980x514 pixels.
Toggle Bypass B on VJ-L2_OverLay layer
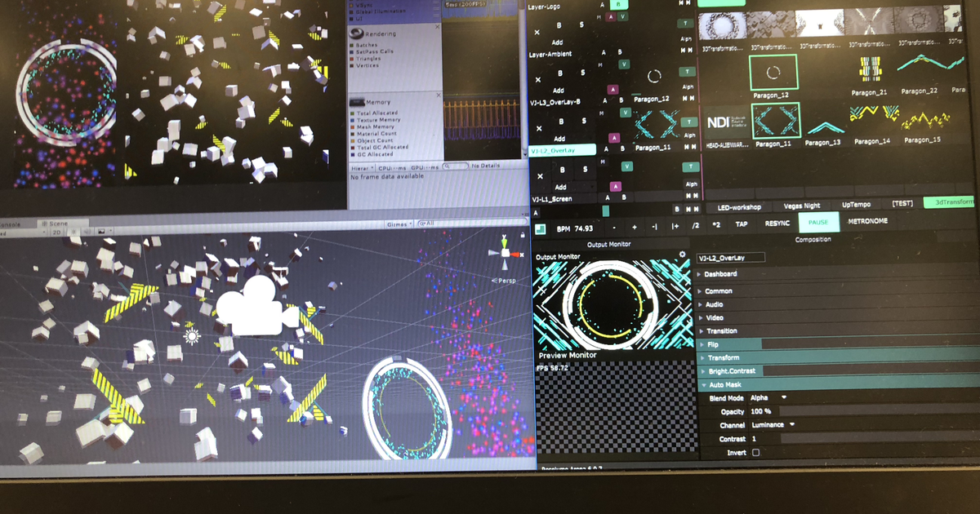point(561,122)
